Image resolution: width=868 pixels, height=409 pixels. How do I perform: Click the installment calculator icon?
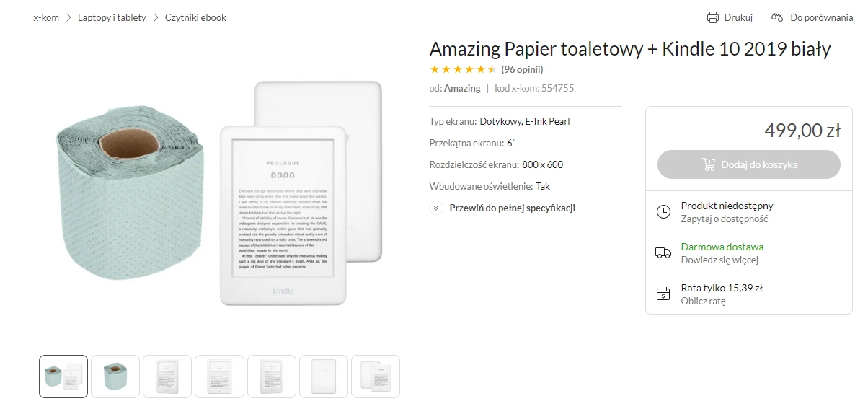click(663, 294)
